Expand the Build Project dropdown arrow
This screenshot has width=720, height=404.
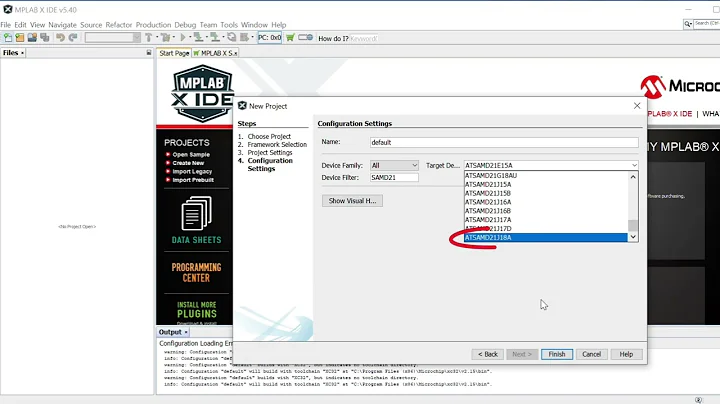coord(157,38)
